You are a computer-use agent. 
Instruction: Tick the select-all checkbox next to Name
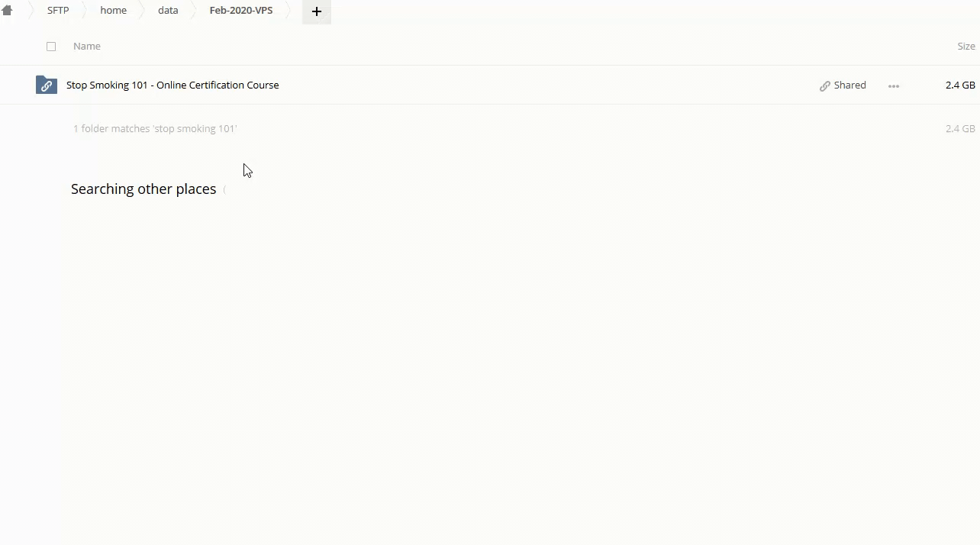[51, 47]
